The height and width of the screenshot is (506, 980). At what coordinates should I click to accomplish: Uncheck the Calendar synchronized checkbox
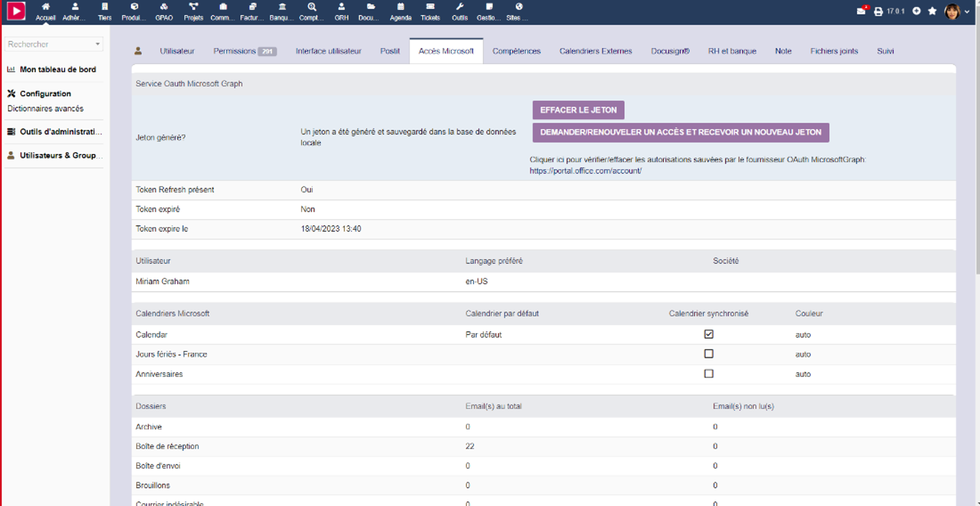click(708, 334)
